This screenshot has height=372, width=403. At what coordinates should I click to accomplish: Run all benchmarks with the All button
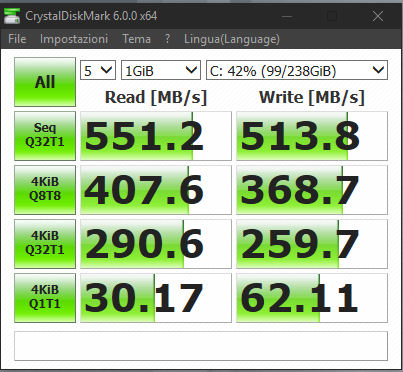[x=45, y=82]
